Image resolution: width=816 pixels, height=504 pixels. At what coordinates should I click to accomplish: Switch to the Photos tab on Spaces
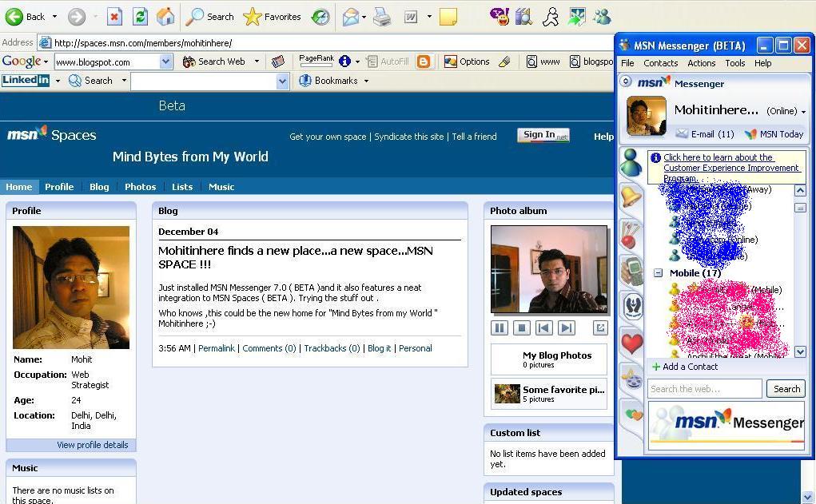coord(141,187)
